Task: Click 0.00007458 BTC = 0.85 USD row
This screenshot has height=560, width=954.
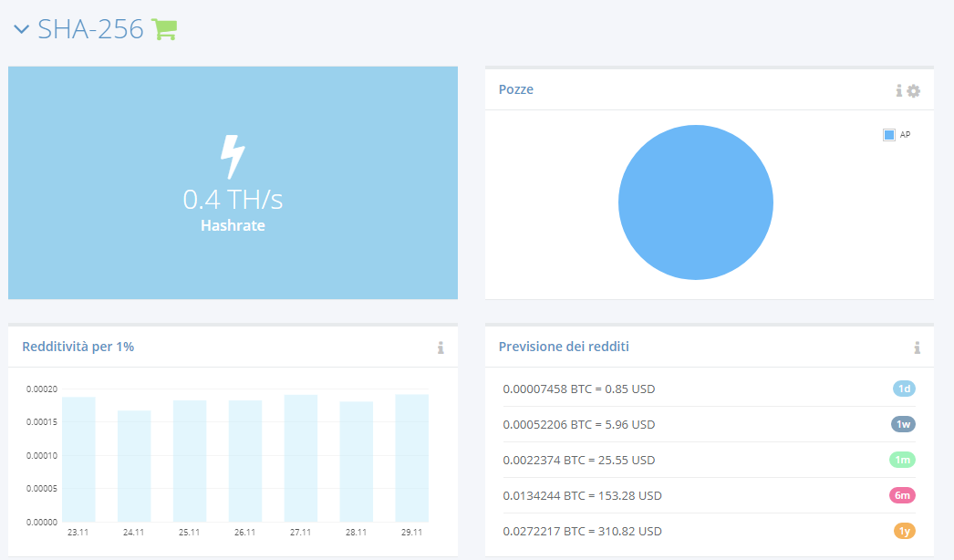Action: pos(710,389)
